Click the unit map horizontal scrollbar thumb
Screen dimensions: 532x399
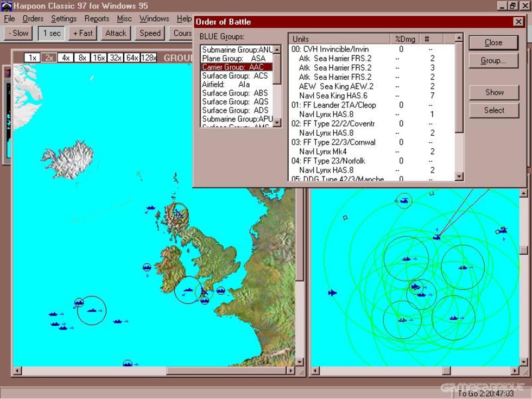446,370
